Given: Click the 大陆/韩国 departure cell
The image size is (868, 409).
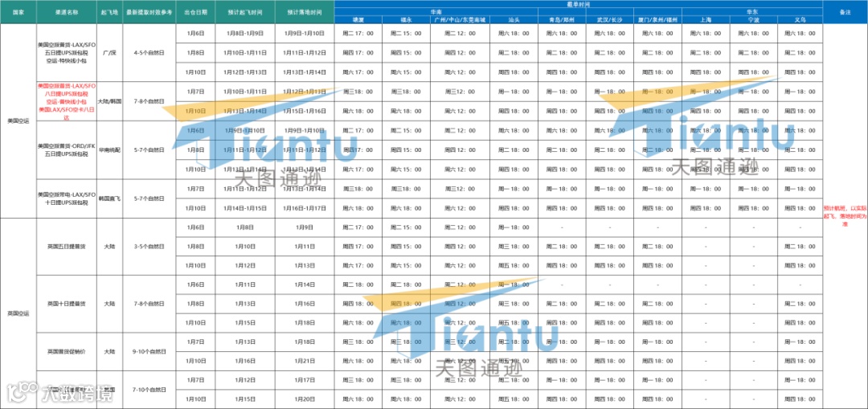Looking at the screenshot, I should [x=108, y=101].
